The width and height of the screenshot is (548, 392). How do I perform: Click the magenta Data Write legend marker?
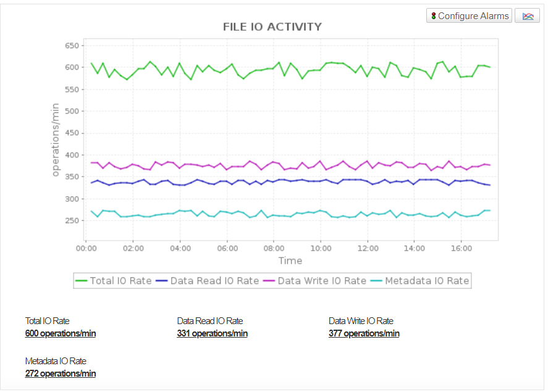tap(269, 281)
